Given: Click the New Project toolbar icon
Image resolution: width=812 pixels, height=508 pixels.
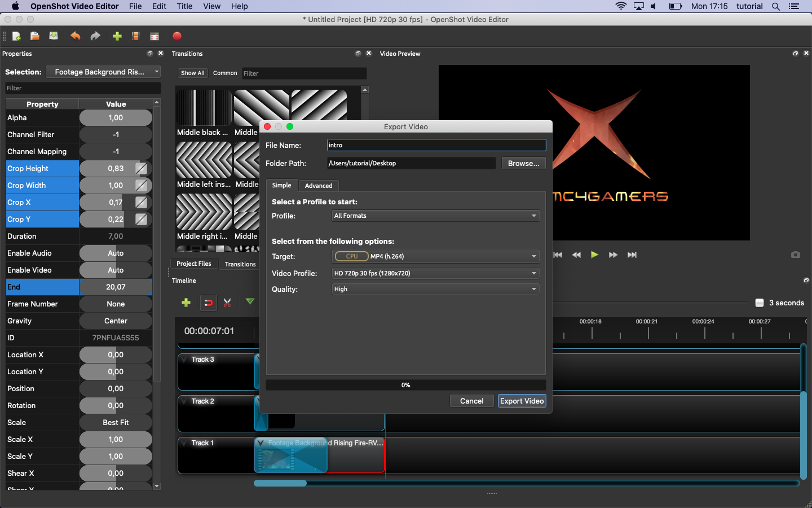Looking at the screenshot, I should click(x=16, y=36).
